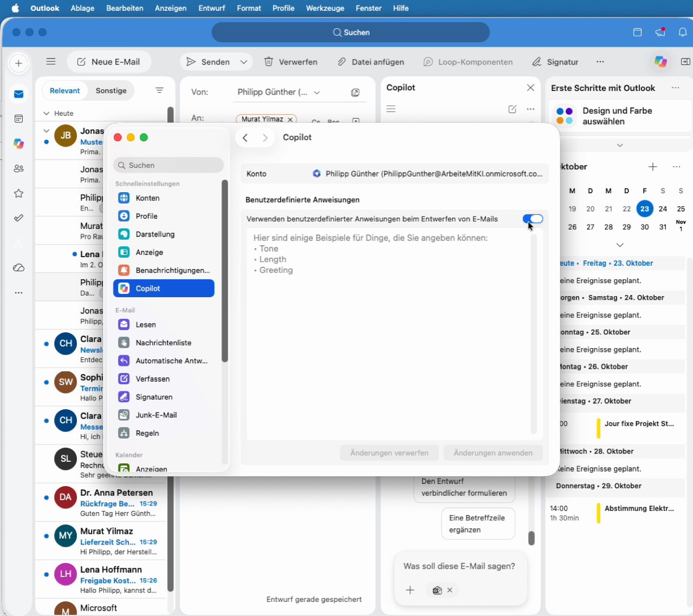The width and height of the screenshot is (693, 616).
Task: Open Nachrichtenliste settings
Action: point(164,343)
